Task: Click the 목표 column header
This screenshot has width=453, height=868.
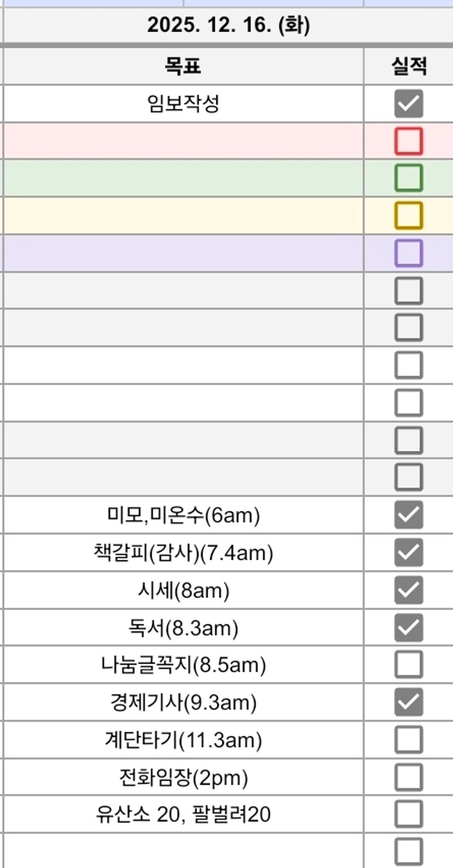Action: (x=183, y=66)
